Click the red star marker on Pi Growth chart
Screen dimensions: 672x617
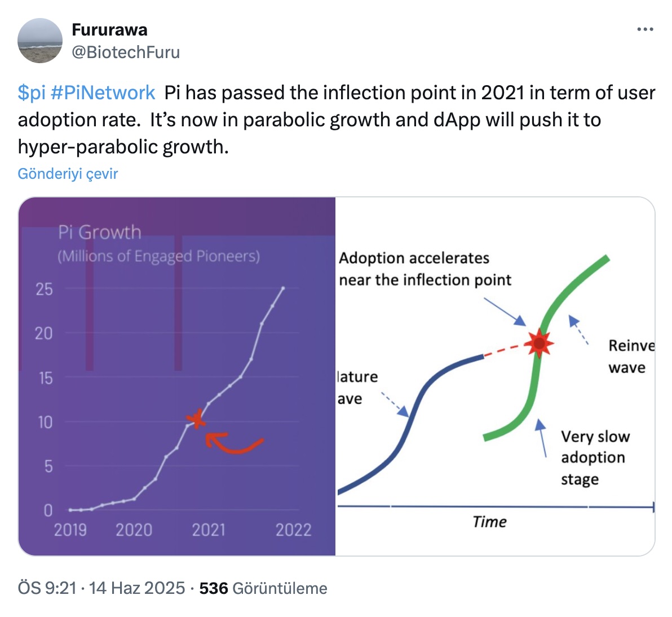click(196, 419)
